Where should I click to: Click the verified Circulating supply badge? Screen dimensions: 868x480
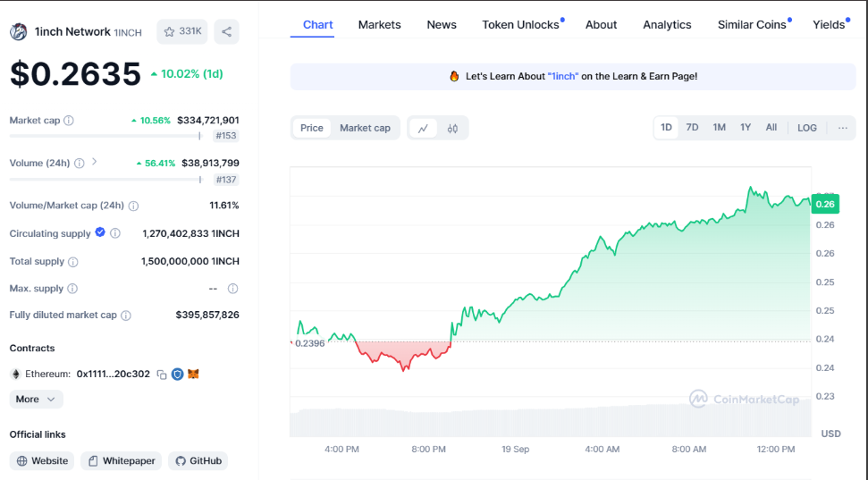[x=100, y=232]
